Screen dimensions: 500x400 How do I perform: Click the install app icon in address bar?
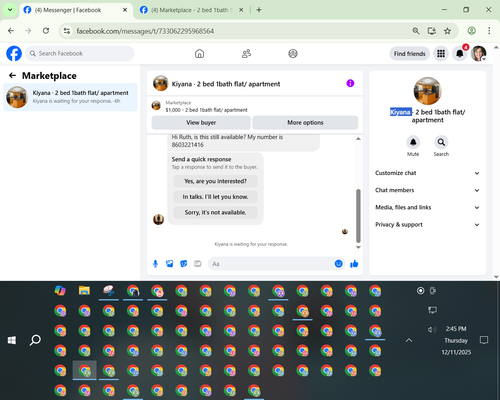[x=432, y=31]
